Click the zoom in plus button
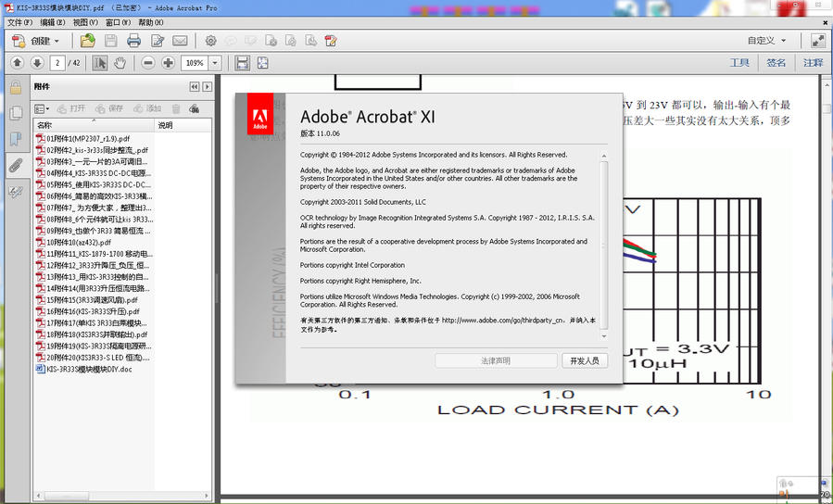This screenshot has height=504, width=833. click(168, 63)
